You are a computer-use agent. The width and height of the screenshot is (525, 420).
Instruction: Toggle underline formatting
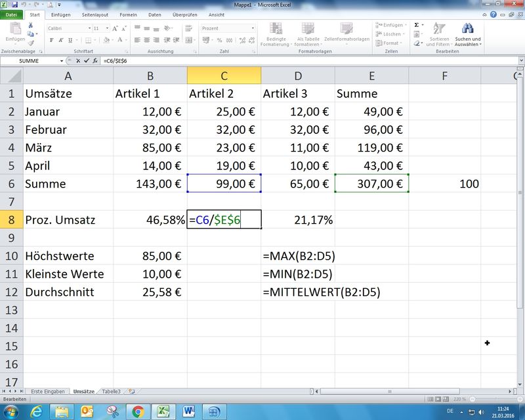tap(69, 40)
